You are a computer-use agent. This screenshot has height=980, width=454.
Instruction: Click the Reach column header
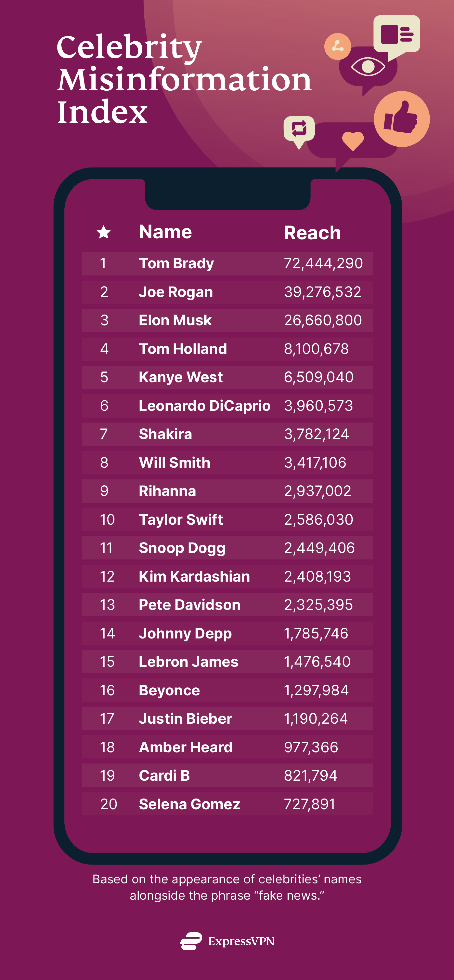312,233
